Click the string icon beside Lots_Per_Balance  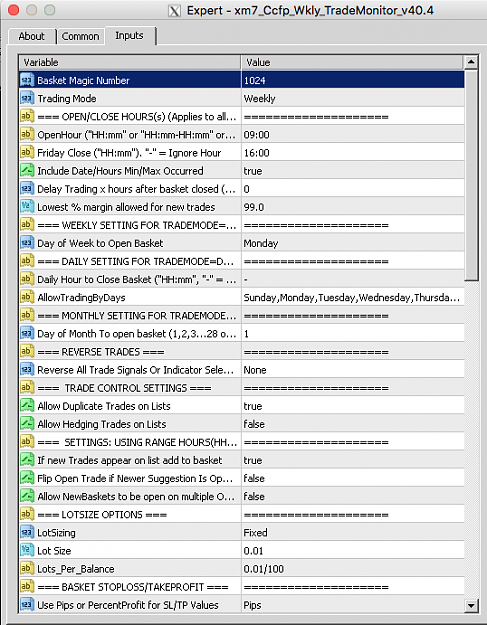(27, 568)
